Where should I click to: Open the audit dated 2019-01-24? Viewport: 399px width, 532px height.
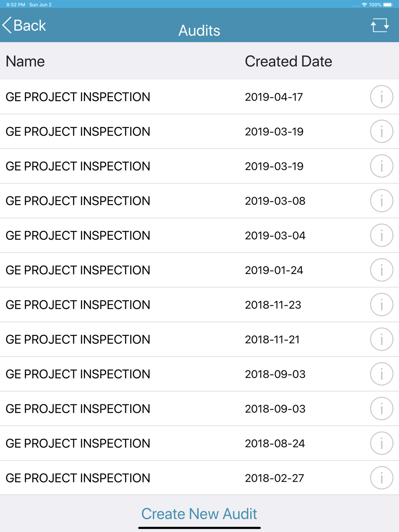199,270
